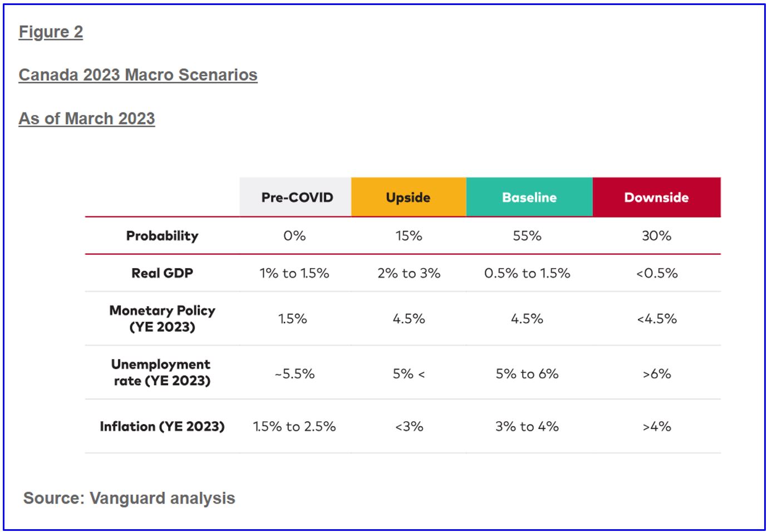Select the Monetary Policy (YE 2023) label
The width and height of the screenshot is (767, 532).
coord(162,318)
